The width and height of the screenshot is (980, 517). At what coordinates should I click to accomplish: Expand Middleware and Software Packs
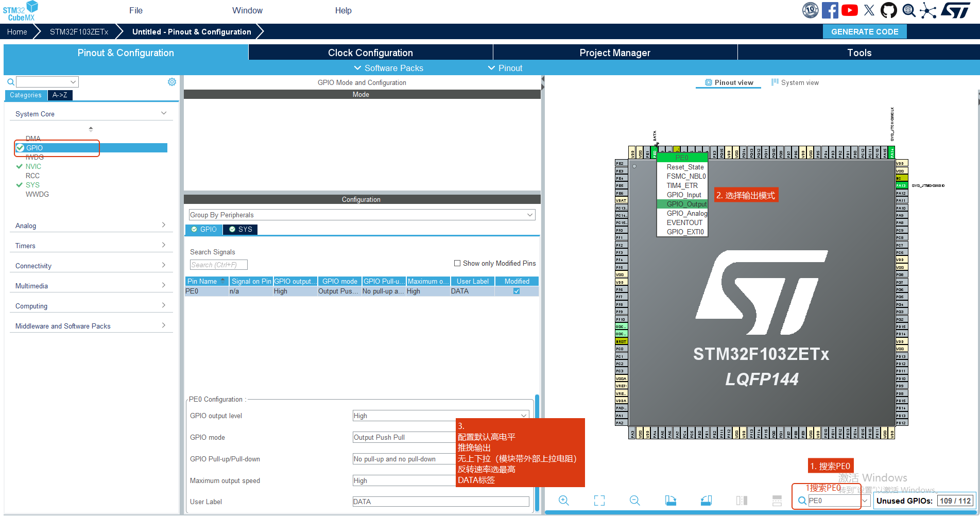point(164,325)
